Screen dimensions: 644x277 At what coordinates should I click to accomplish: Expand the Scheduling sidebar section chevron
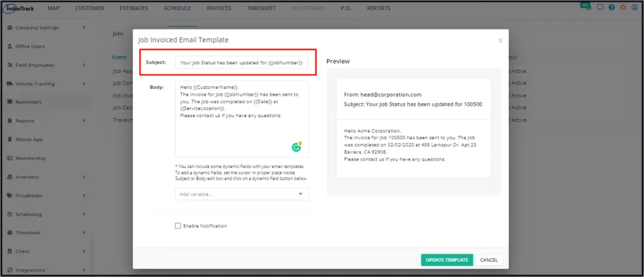(x=84, y=214)
